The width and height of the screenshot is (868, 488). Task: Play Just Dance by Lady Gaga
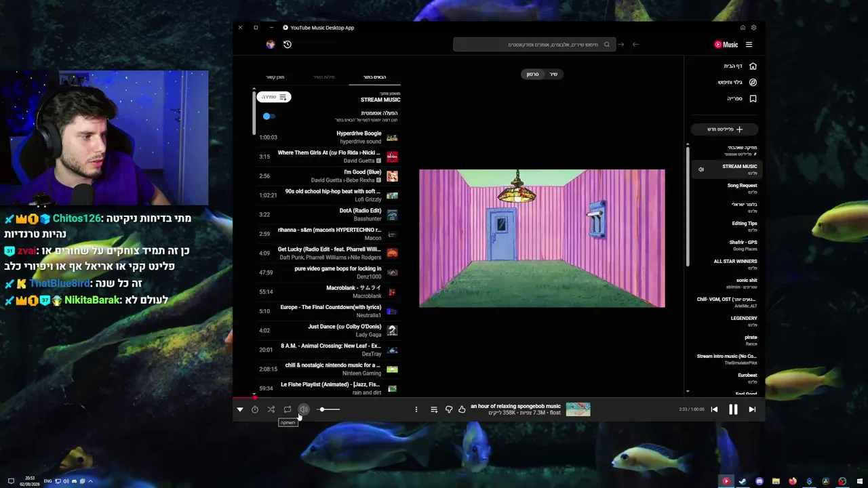pos(328,331)
